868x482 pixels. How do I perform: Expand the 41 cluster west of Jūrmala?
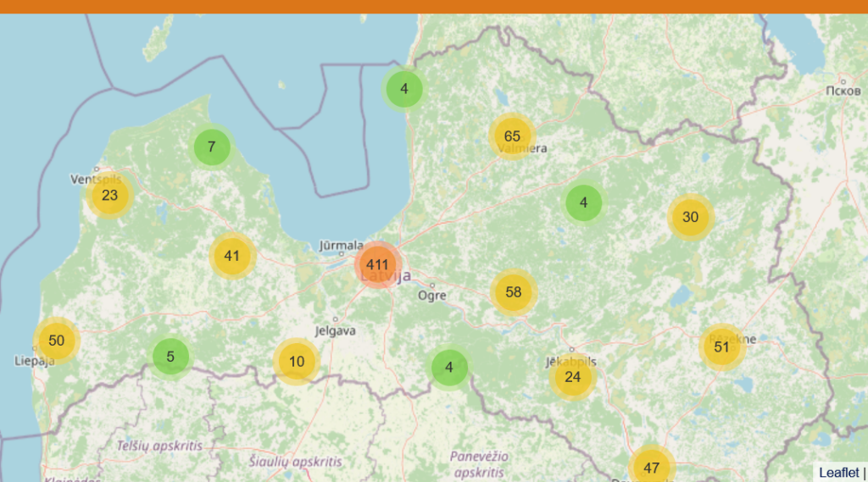pos(232,256)
